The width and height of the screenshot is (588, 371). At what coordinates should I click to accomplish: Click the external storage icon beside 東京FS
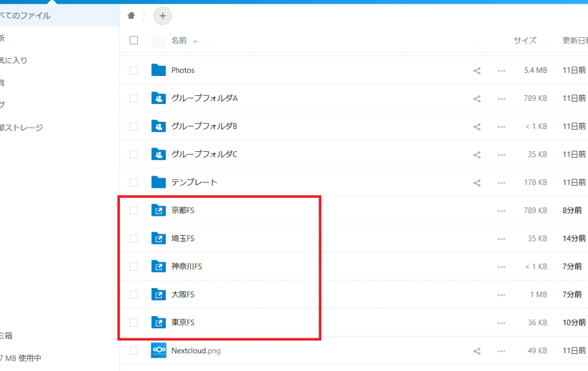click(158, 322)
